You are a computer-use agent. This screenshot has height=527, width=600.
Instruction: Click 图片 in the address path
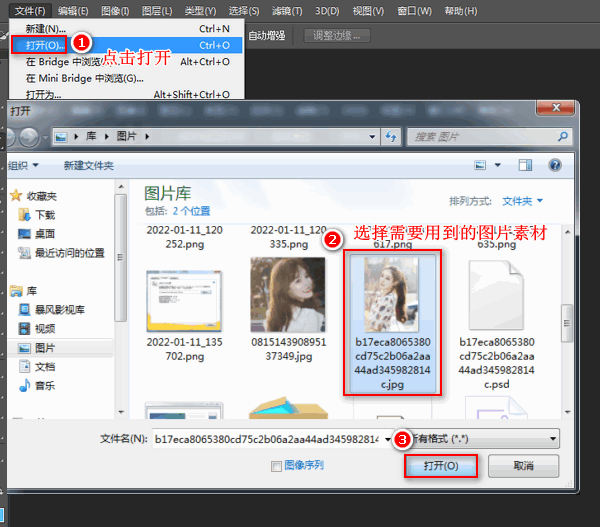(x=127, y=136)
